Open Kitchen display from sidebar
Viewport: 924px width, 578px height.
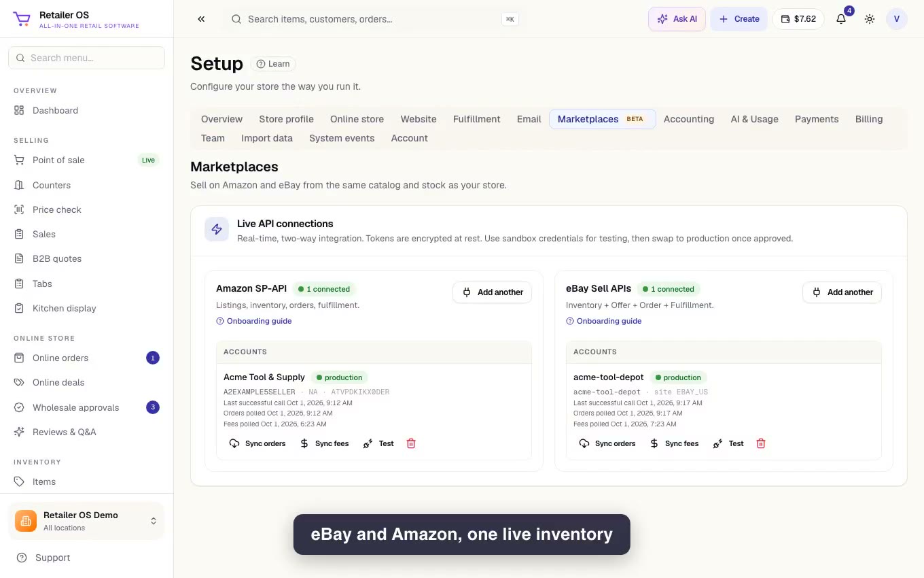(86, 308)
